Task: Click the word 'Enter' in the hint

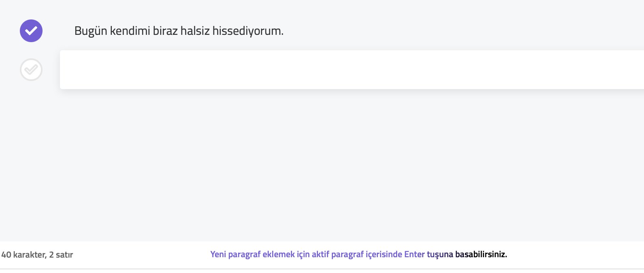Action: click(x=414, y=254)
